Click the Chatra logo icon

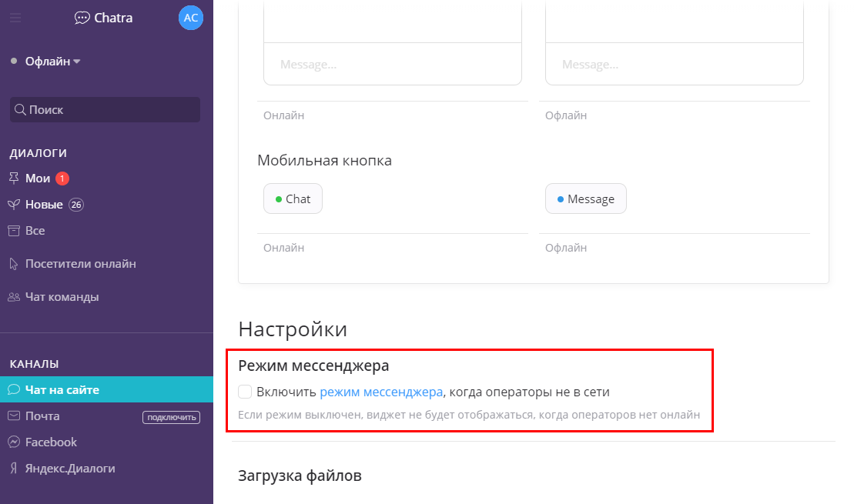point(82,18)
